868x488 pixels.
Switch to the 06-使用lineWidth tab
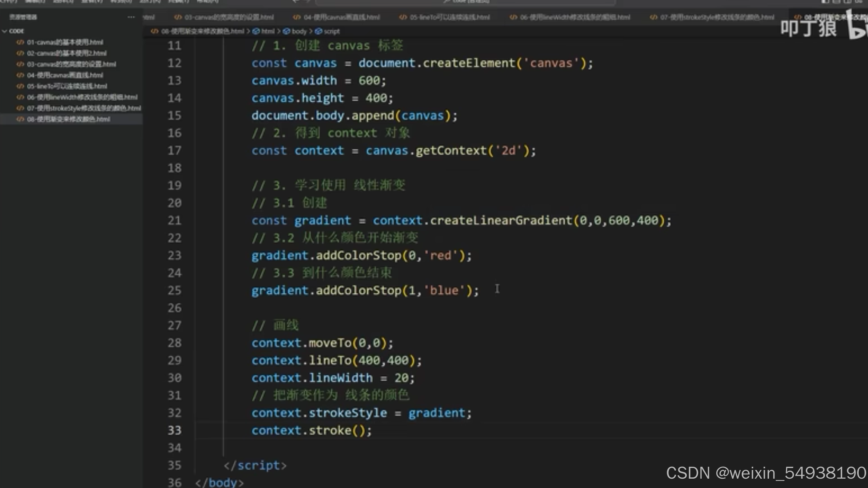click(x=575, y=17)
